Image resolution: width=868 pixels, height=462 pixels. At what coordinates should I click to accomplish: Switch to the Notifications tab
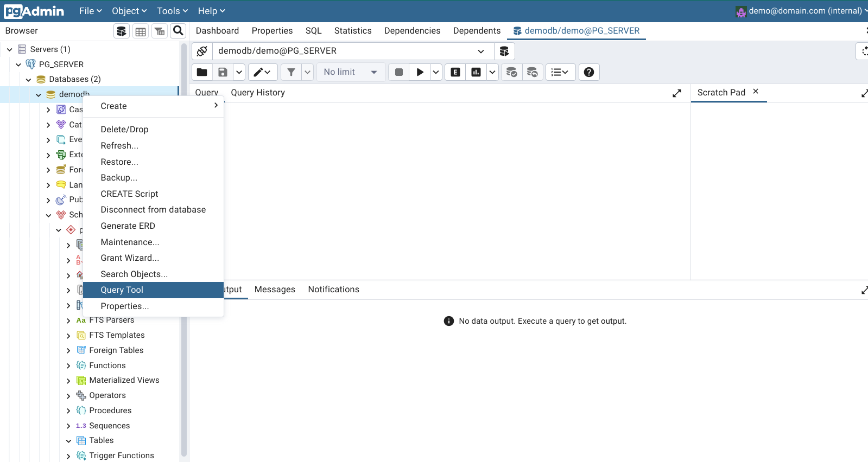[333, 290]
